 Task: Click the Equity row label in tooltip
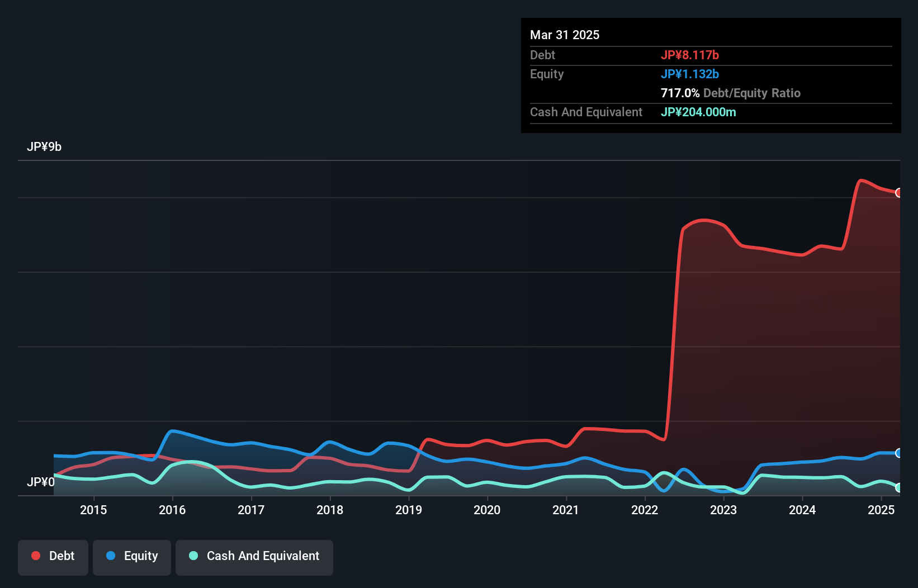pos(547,74)
